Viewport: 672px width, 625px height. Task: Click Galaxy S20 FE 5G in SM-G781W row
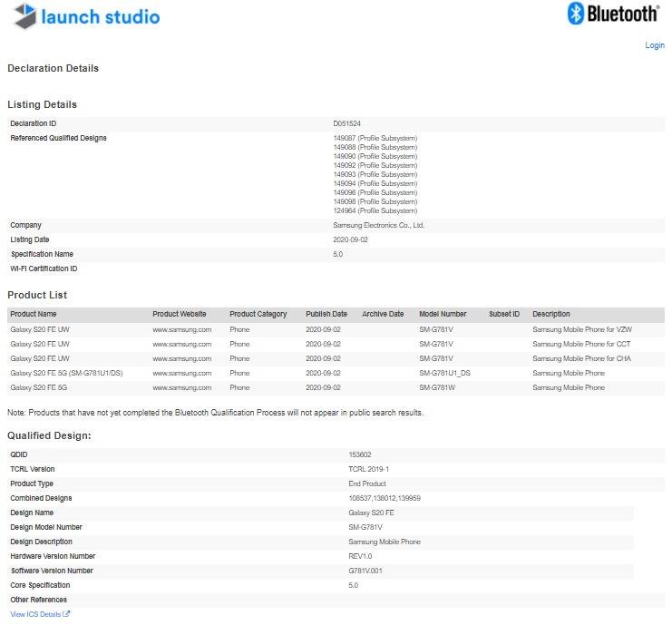[39, 387]
